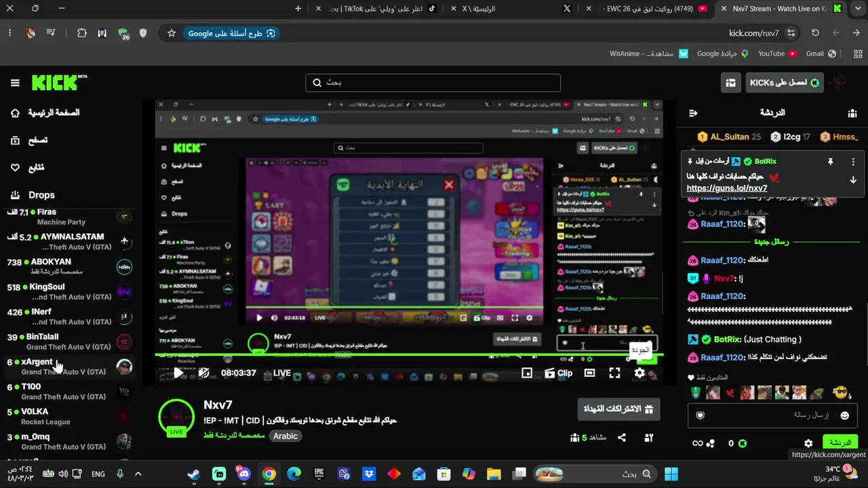This screenshot has width=868, height=488.
Task: Open a new browser tab
Action: [x=298, y=9]
